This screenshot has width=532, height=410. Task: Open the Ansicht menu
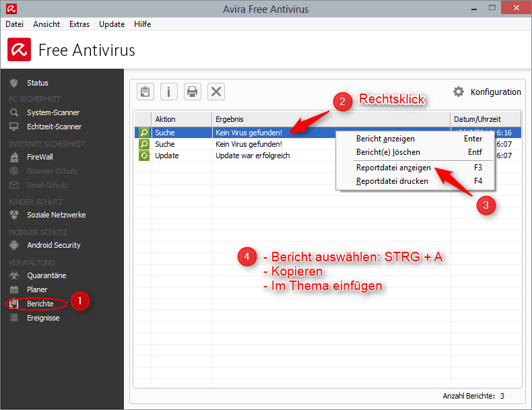click(x=46, y=24)
